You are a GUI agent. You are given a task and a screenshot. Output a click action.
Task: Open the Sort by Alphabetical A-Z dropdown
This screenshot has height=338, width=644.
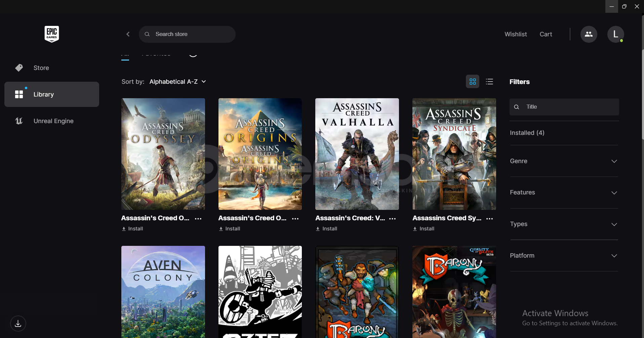click(x=178, y=82)
